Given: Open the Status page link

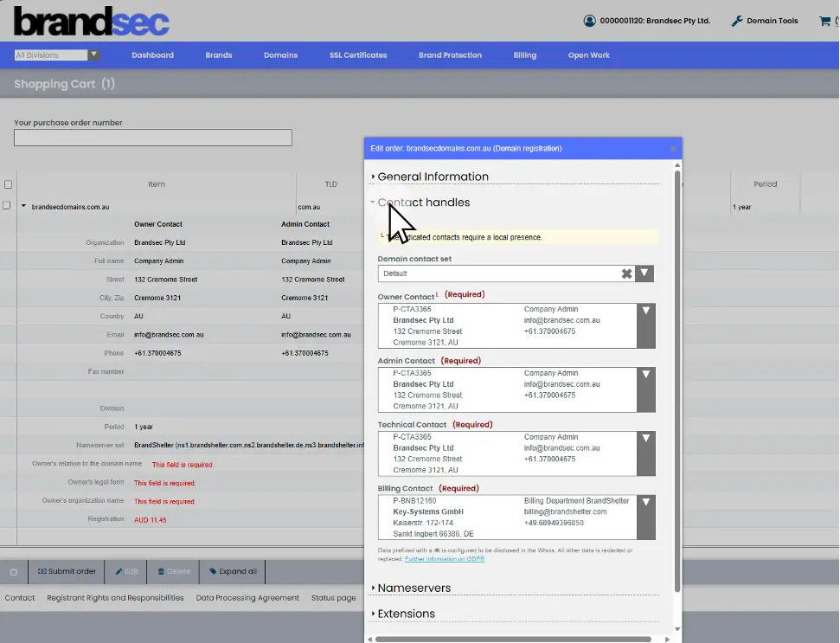Looking at the screenshot, I should (x=333, y=597).
